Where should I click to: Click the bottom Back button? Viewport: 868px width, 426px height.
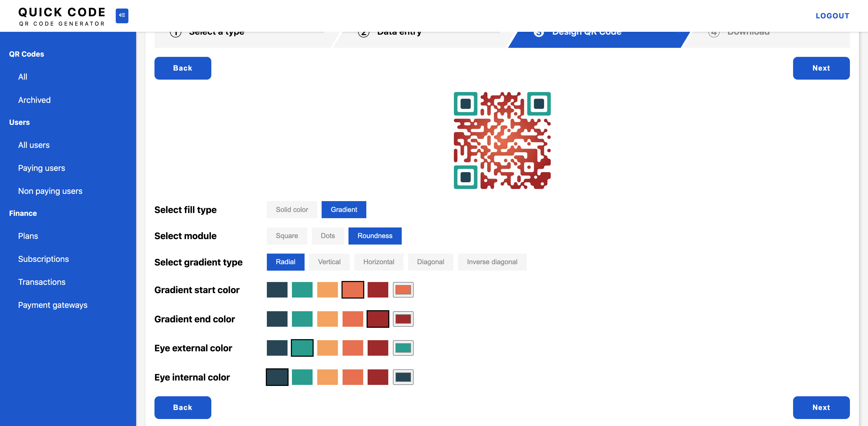pyautogui.click(x=183, y=407)
